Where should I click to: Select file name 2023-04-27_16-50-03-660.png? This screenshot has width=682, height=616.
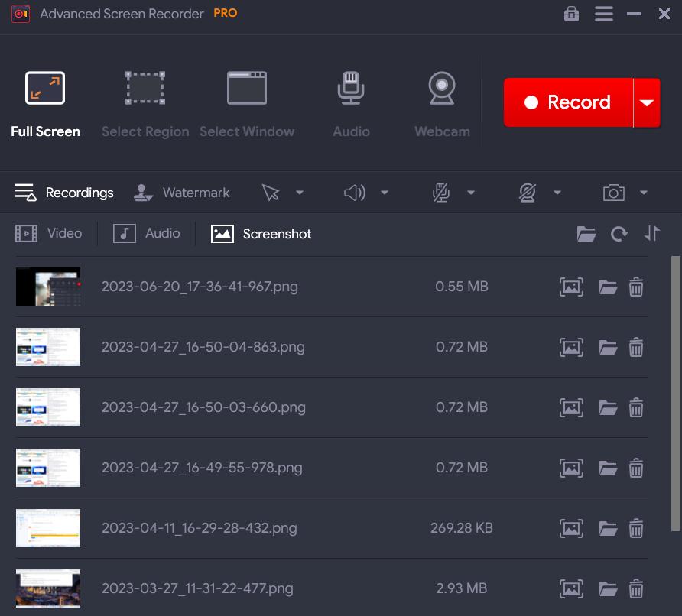point(203,407)
